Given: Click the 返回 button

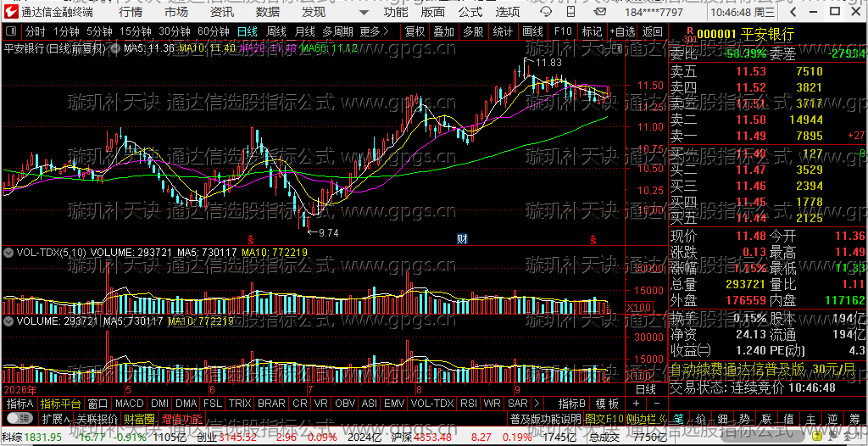Looking at the screenshot, I should point(652,31).
